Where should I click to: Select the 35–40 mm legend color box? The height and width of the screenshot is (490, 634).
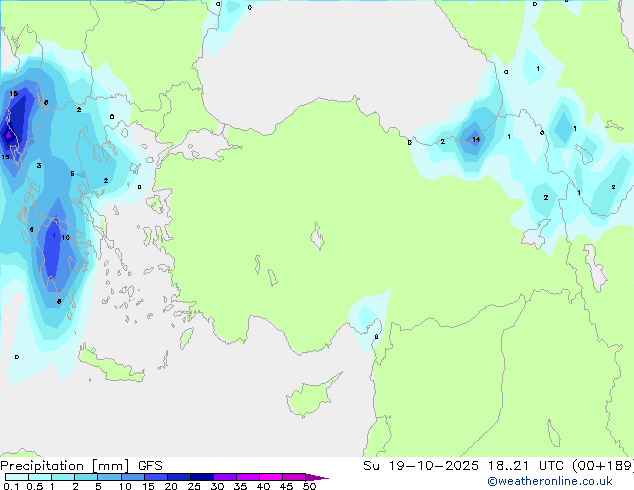pyautogui.click(x=247, y=477)
